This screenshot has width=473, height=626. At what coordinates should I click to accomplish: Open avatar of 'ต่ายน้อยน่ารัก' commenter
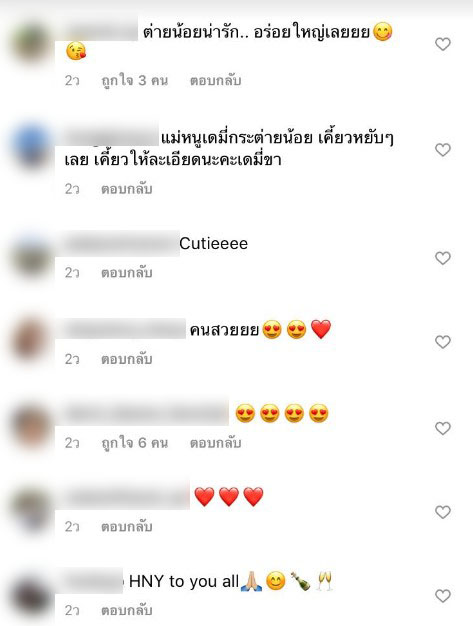click(31, 43)
